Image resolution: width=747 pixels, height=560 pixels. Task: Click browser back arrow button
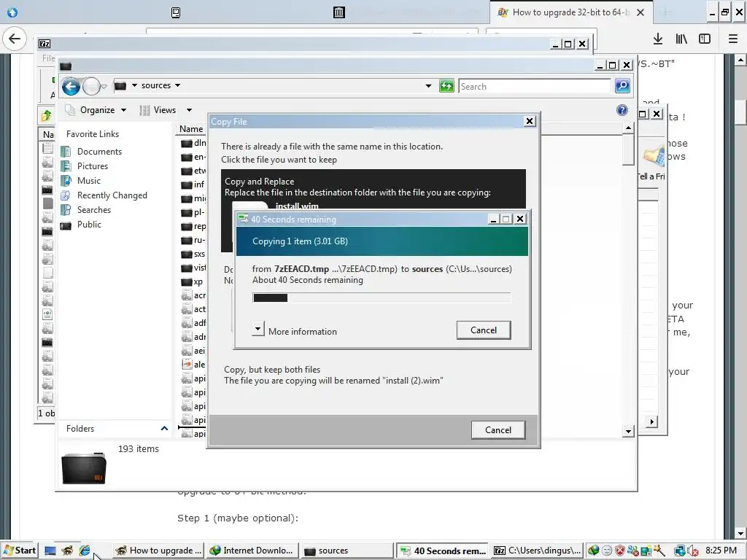(x=15, y=39)
